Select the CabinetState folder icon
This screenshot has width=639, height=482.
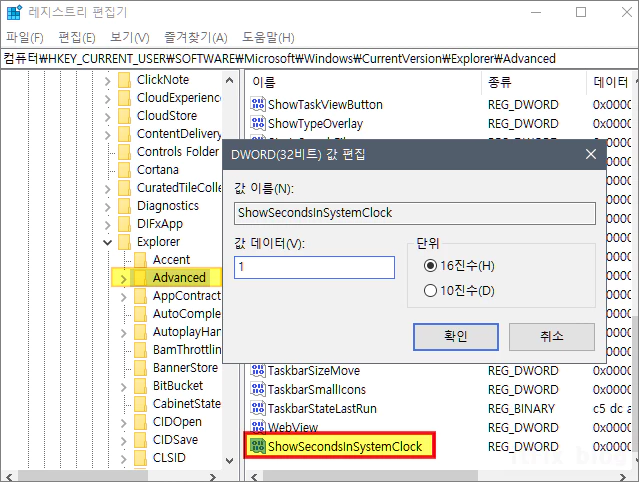141,403
